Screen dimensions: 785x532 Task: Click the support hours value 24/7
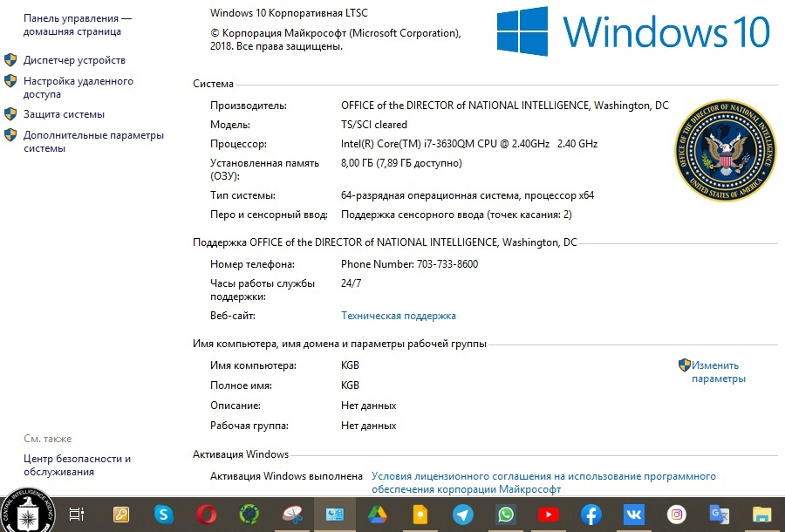pyautogui.click(x=351, y=283)
